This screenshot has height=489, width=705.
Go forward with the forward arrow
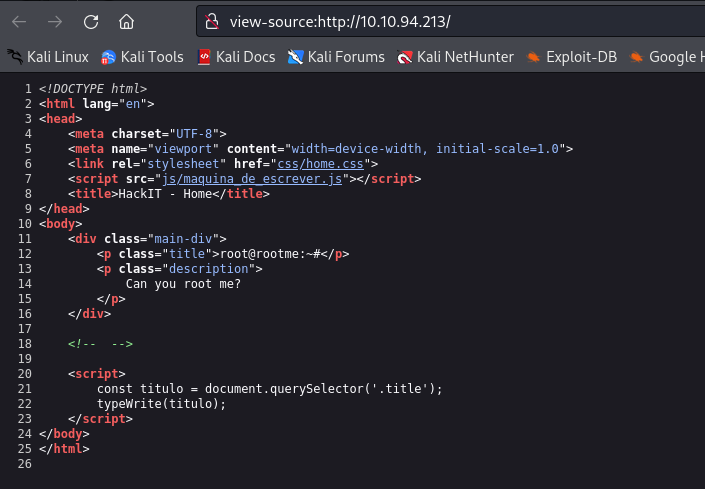point(55,22)
